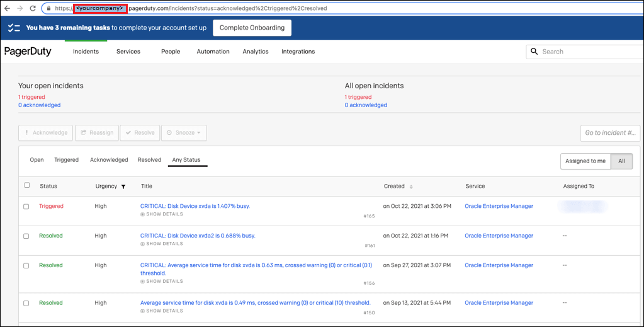This screenshot has height=327, width=644.
Task: Open 0 acknowledged under All open incidents
Action: (x=366, y=105)
